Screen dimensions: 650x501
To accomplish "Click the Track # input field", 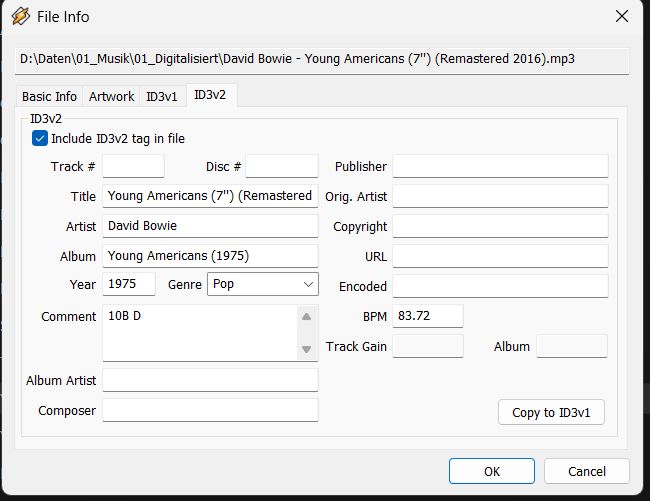I will click(x=133, y=166).
